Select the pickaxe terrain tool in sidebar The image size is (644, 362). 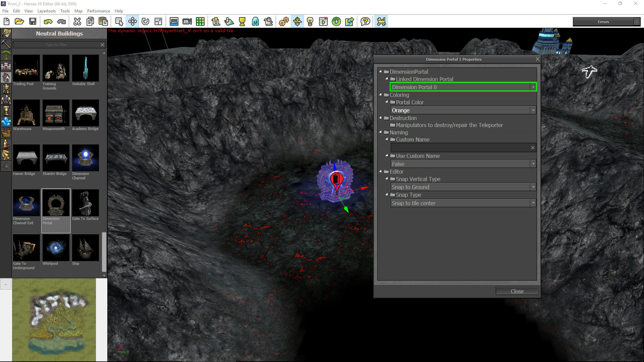point(6,44)
